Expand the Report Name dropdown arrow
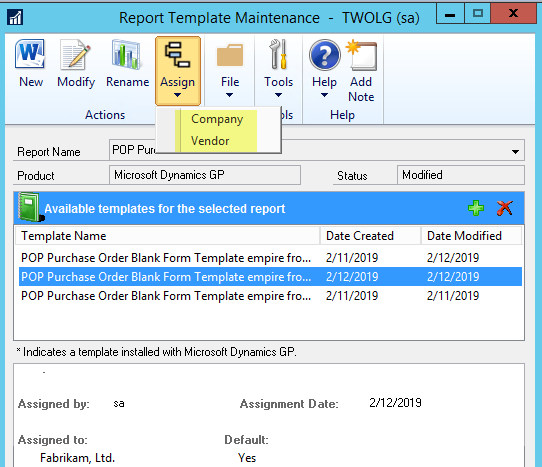Image resolution: width=542 pixels, height=467 pixels. [x=515, y=151]
